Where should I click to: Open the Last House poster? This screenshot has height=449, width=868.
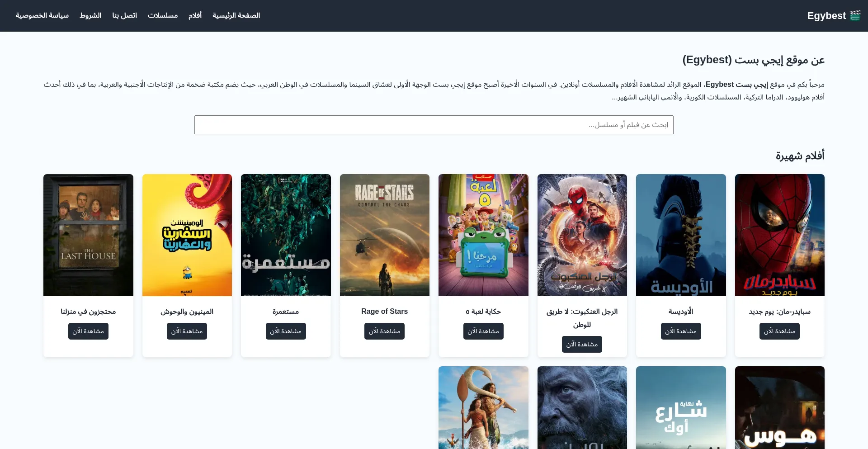click(x=88, y=235)
